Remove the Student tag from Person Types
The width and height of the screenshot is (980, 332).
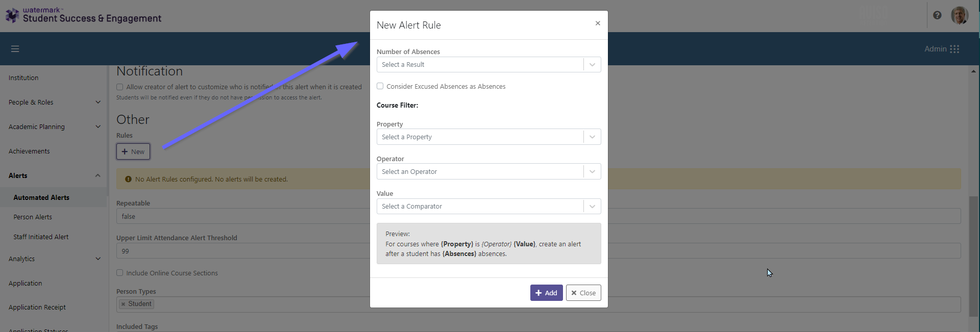click(x=123, y=304)
